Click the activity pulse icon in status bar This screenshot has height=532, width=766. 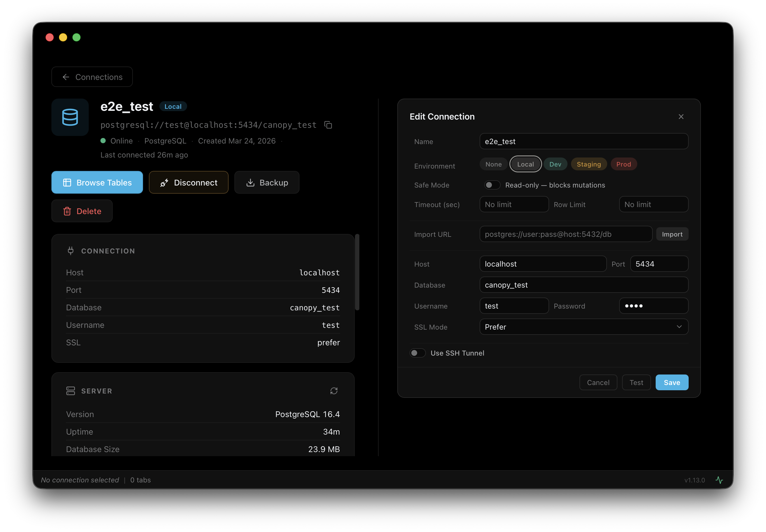(x=719, y=480)
